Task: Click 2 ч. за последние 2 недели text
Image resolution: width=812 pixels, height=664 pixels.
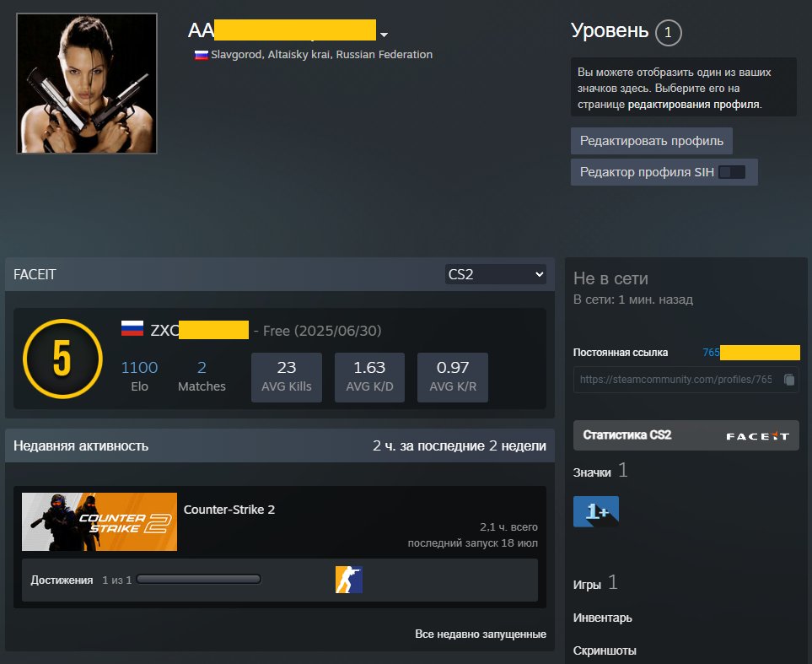Action: pyautogui.click(x=460, y=445)
